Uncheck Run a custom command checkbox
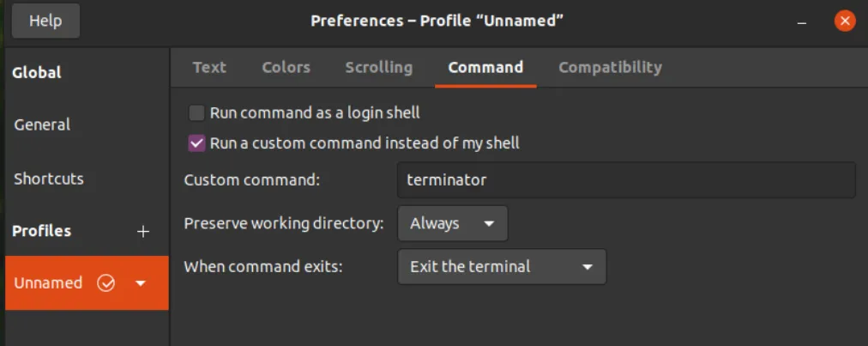This screenshot has width=868, height=346. [197, 143]
